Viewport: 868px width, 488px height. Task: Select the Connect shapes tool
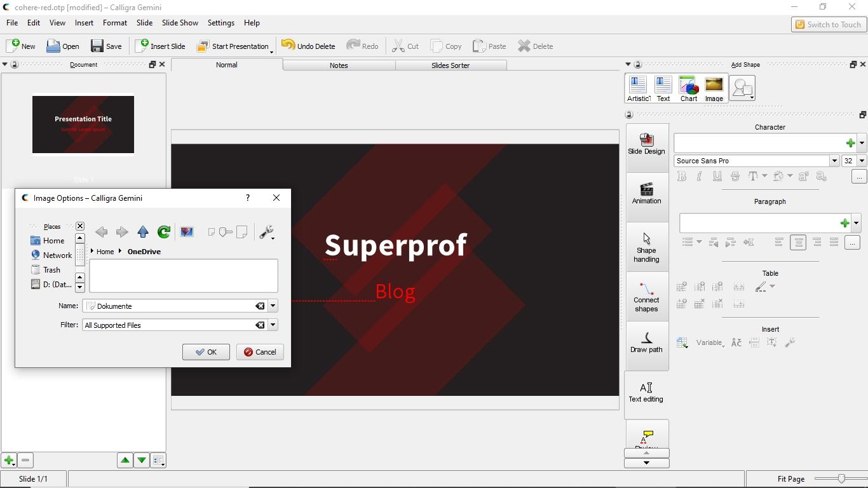click(646, 297)
